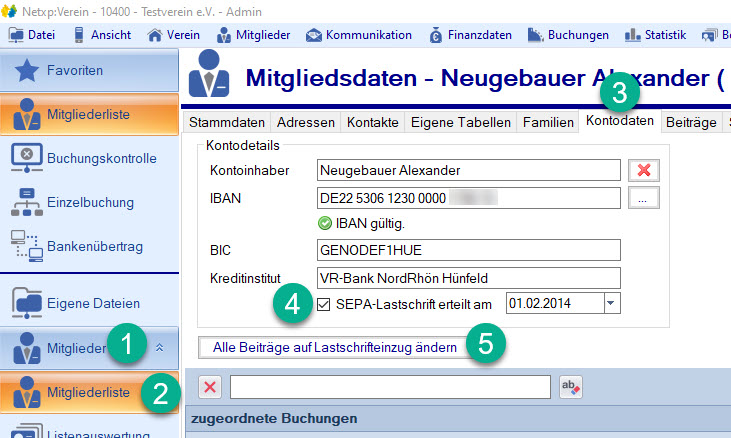Click the Kommunikation envelope icon
Viewport: 731px width, 438px height.
(x=314, y=35)
